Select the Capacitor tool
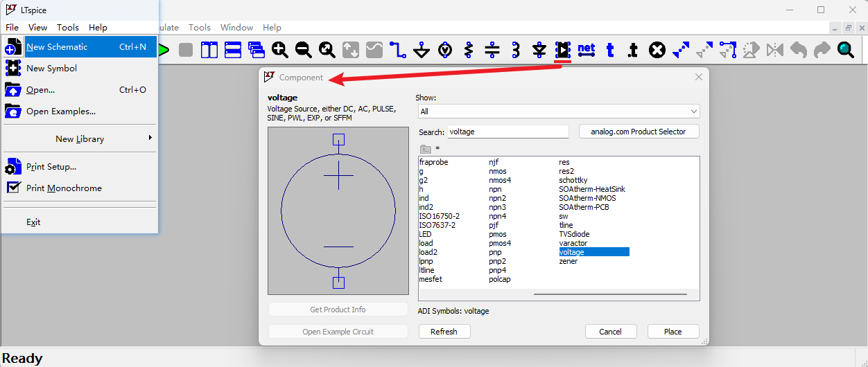The height and width of the screenshot is (367, 868). 492,50
